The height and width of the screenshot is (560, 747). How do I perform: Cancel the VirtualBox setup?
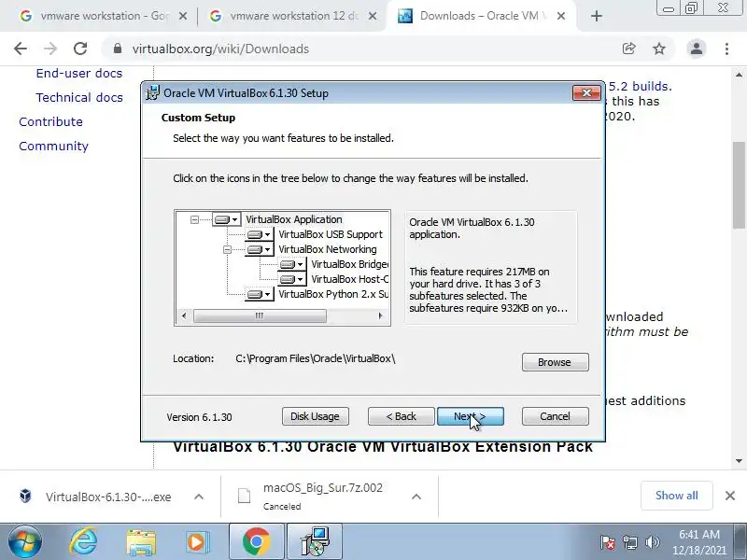pos(555,416)
